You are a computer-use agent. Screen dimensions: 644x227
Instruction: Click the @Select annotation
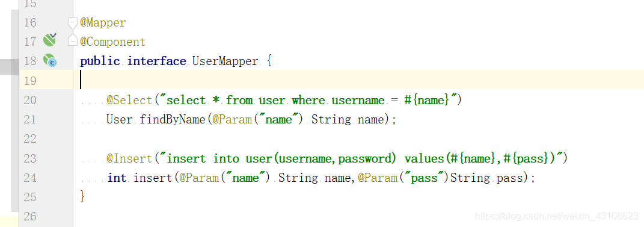tap(129, 101)
